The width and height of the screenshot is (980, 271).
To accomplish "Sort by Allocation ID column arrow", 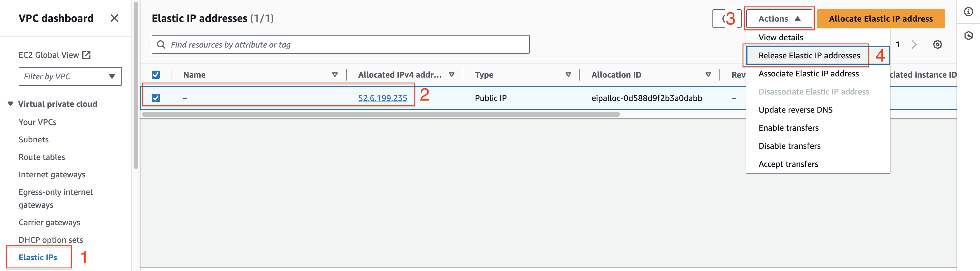I will coord(708,75).
